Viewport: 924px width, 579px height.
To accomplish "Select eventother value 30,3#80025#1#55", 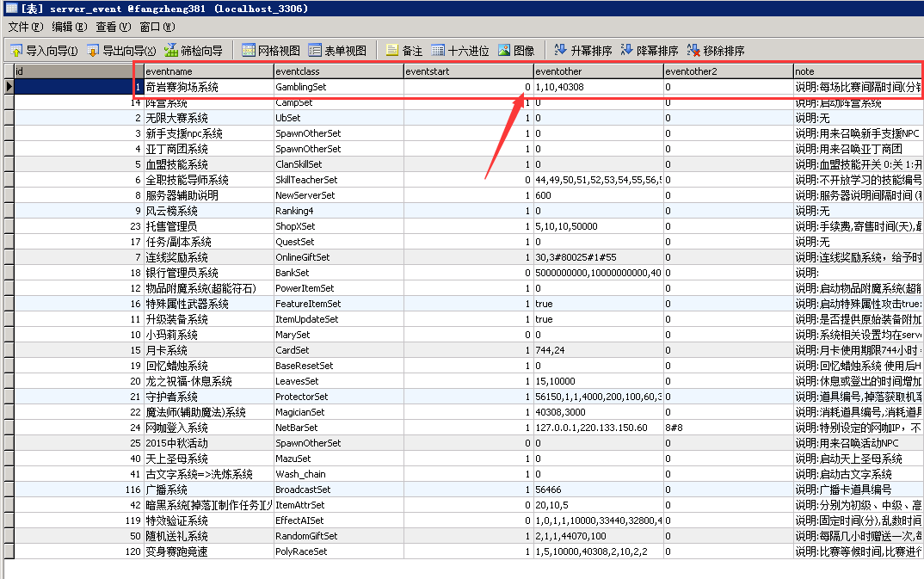I will [x=598, y=257].
